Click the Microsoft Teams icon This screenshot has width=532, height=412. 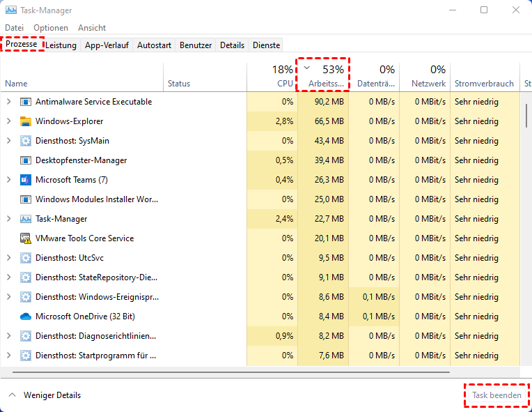click(x=26, y=180)
